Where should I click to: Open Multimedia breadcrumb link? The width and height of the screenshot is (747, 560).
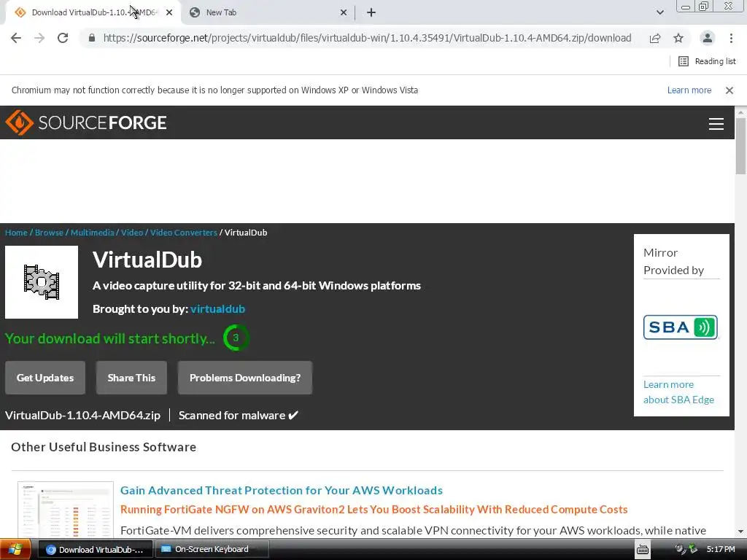point(93,233)
